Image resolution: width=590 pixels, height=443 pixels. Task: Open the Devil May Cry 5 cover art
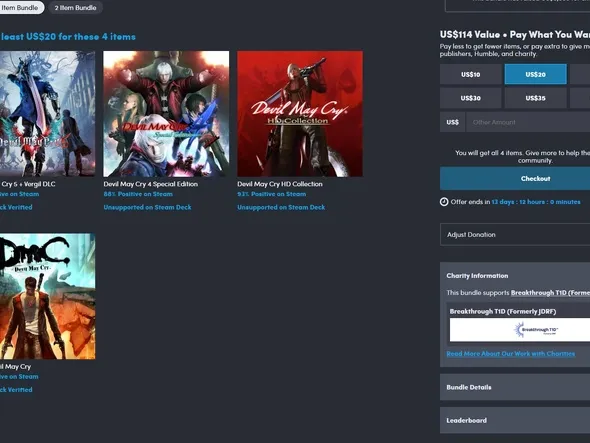pyautogui.click(x=47, y=114)
